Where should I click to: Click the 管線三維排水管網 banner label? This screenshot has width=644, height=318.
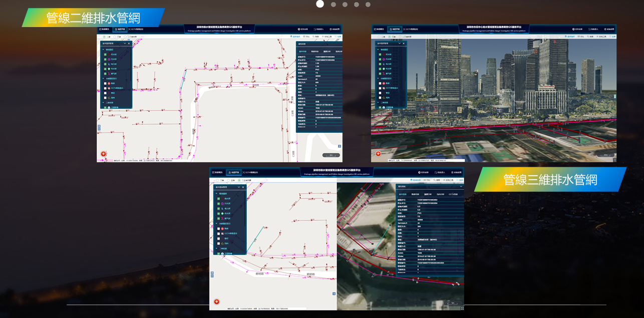(550, 179)
